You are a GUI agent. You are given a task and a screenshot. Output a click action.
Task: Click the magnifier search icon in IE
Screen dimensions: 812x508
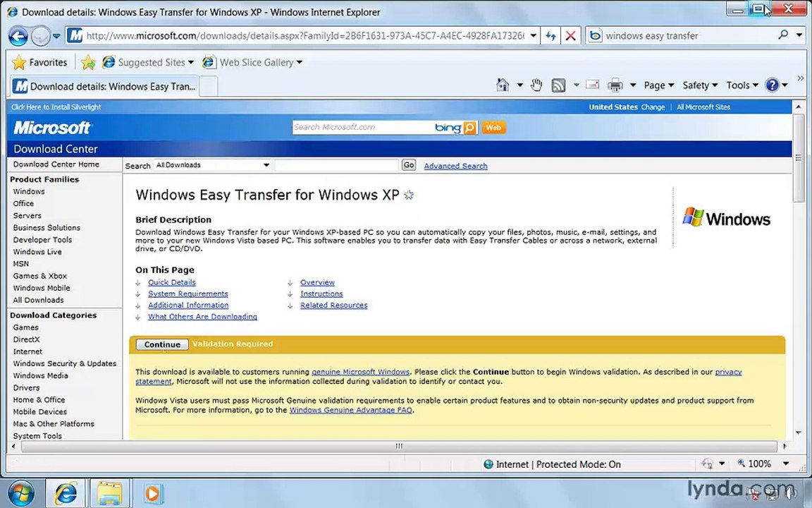tap(783, 35)
